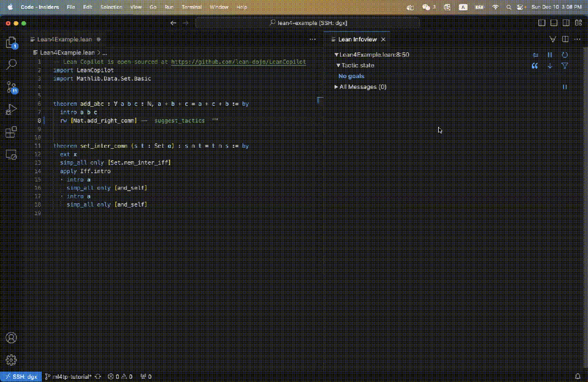Collapse the Lean4Example.lean:8:50 section
The height and width of the screenshot is (382, 588).
[x=336, y=54]
